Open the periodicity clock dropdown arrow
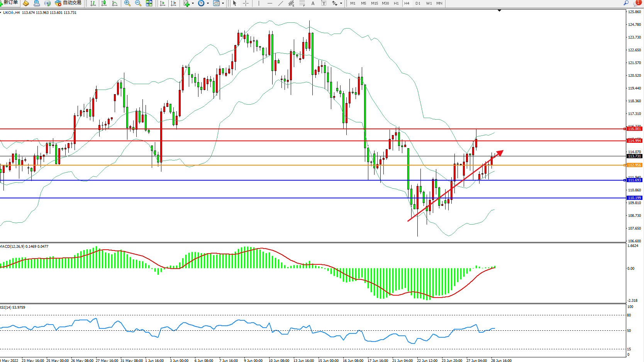The image size is (644, 362). coord(208,3)
